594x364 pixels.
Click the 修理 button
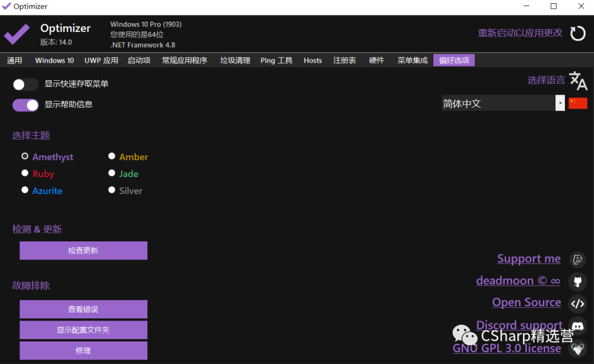point(84,350)
